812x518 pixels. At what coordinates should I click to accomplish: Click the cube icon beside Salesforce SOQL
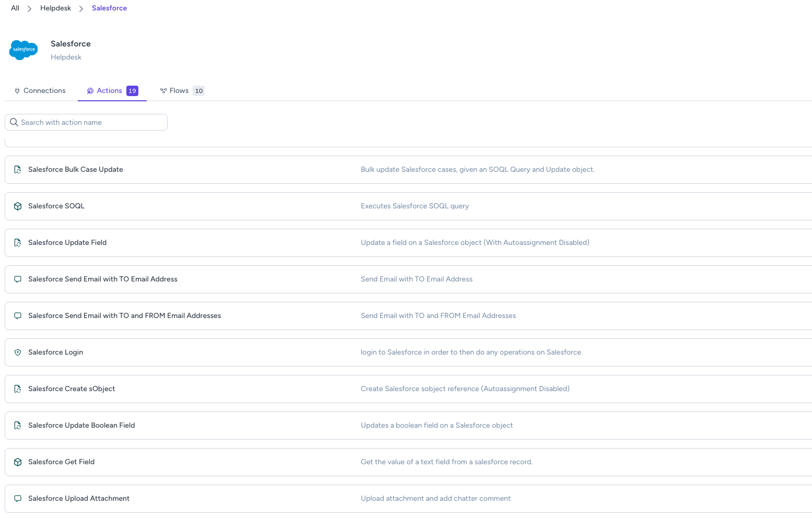click(x=18, y=206)
